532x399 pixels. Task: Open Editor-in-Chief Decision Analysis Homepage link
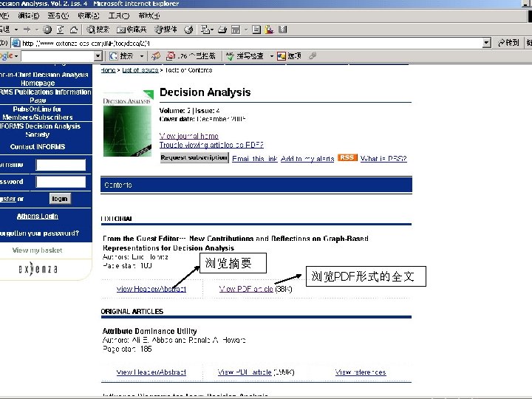43,79
